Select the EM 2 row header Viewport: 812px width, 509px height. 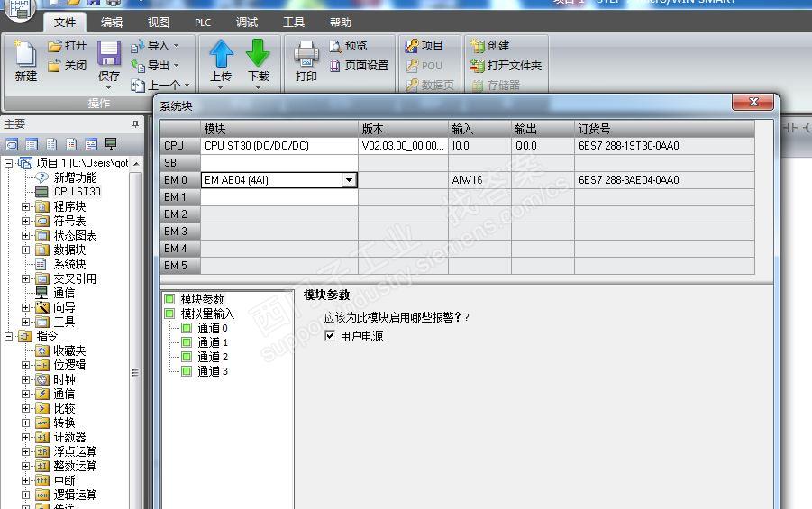pyautogui.click(x=180, y=214)
